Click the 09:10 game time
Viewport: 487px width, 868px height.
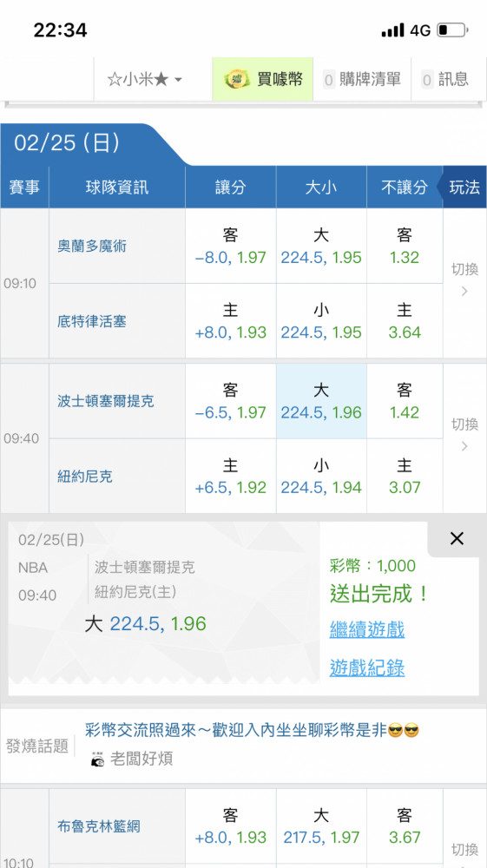(20, 284)
